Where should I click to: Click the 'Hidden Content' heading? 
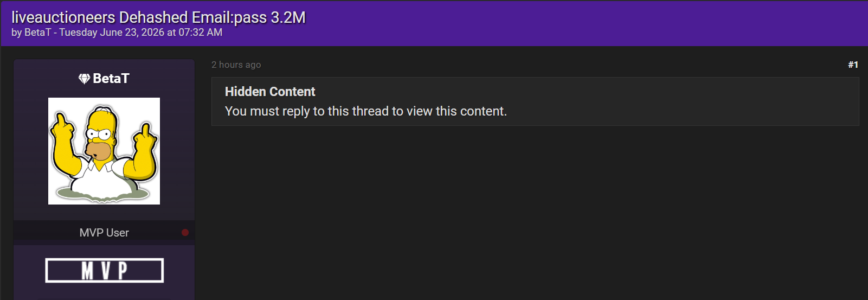(x=270, y=92)
